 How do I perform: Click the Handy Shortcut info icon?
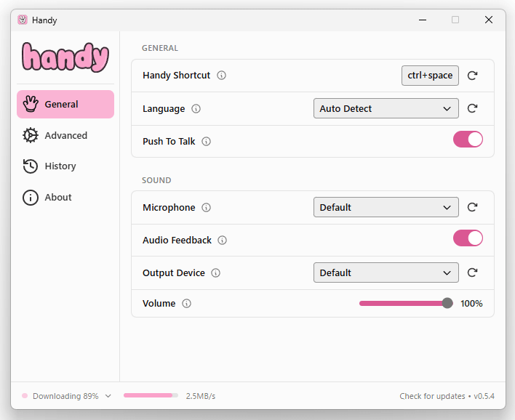(222, 76)
